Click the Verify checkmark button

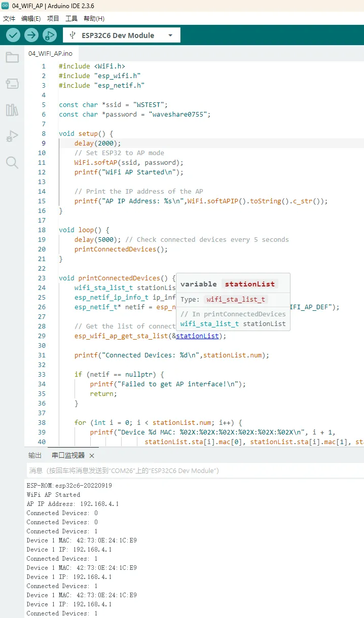[x=13, y=35]
